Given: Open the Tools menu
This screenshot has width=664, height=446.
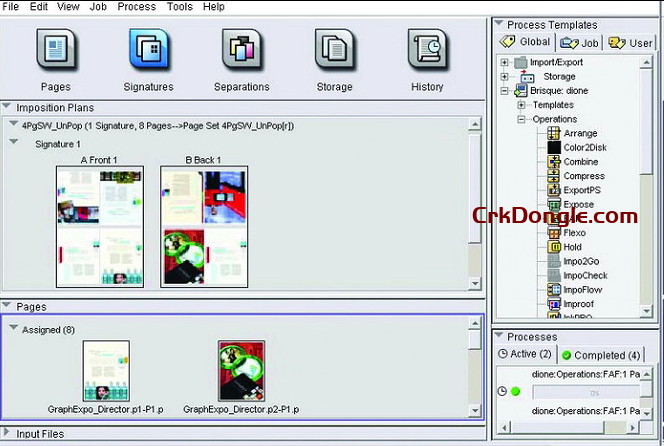Looking at the screenshot, I should [180, 7].
